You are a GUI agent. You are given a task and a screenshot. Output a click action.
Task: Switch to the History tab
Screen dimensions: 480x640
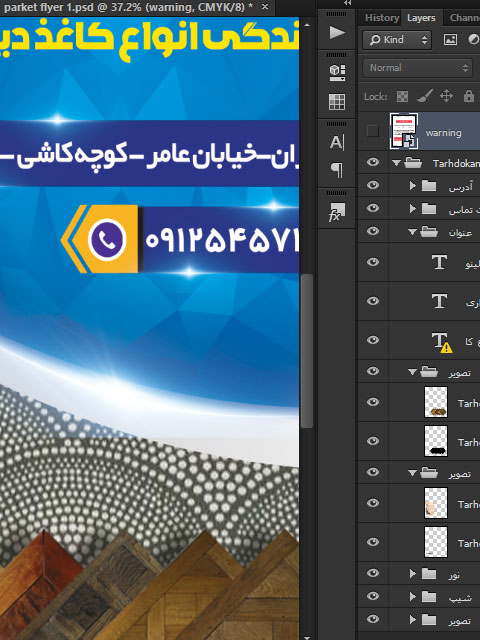382,18
